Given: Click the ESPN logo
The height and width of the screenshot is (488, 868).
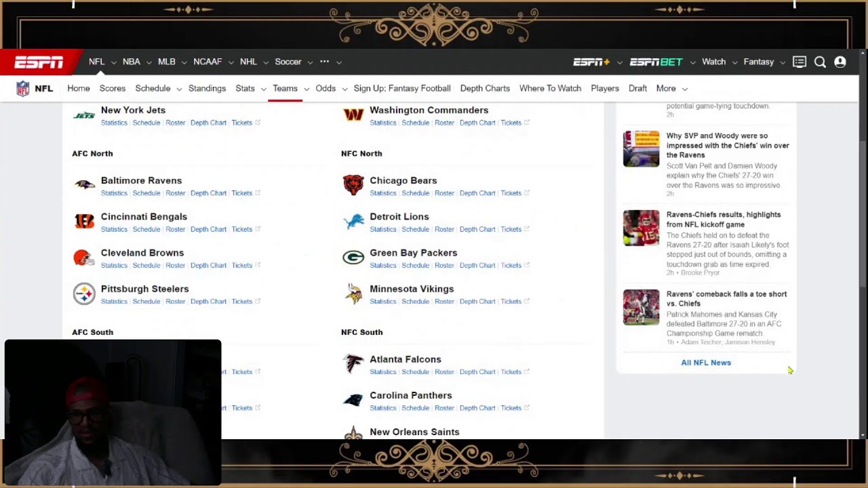Looking at the screenshot, I should pyautogui.click(x=39, y=62).
